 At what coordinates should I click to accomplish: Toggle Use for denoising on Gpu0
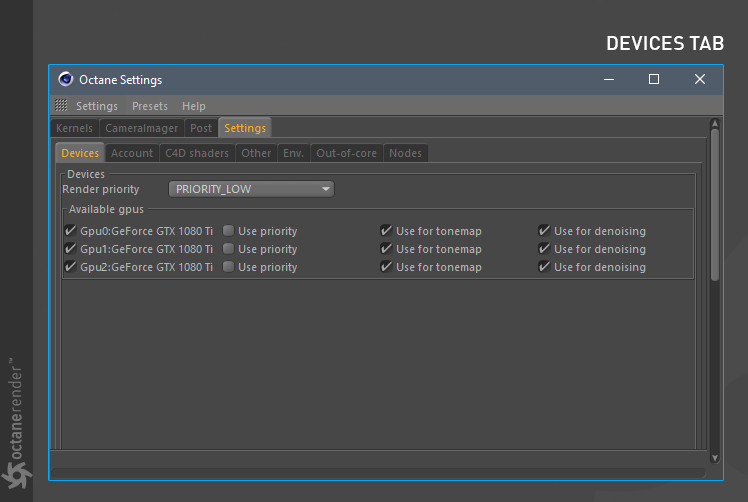[x=544, y=231]
